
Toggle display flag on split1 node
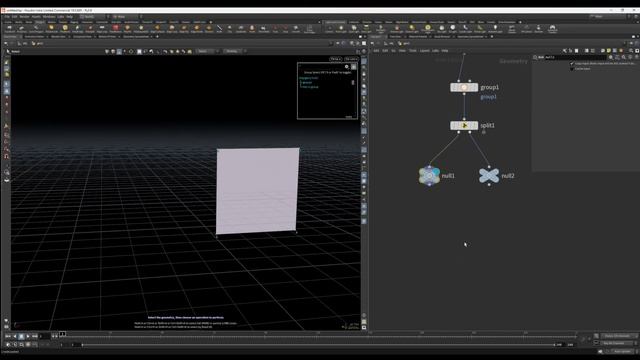[475, 125]
